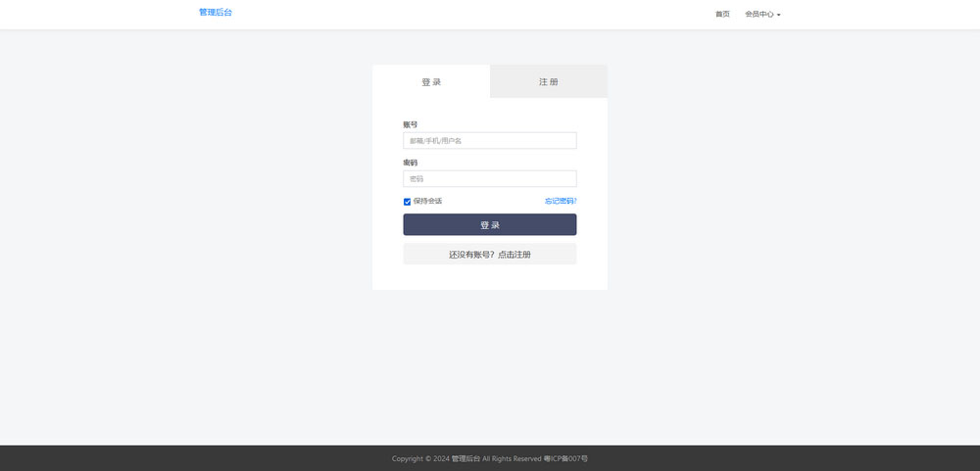Click 还没有账号？点击注册 button
Screen dimensions: 980x471
(489, 255)
